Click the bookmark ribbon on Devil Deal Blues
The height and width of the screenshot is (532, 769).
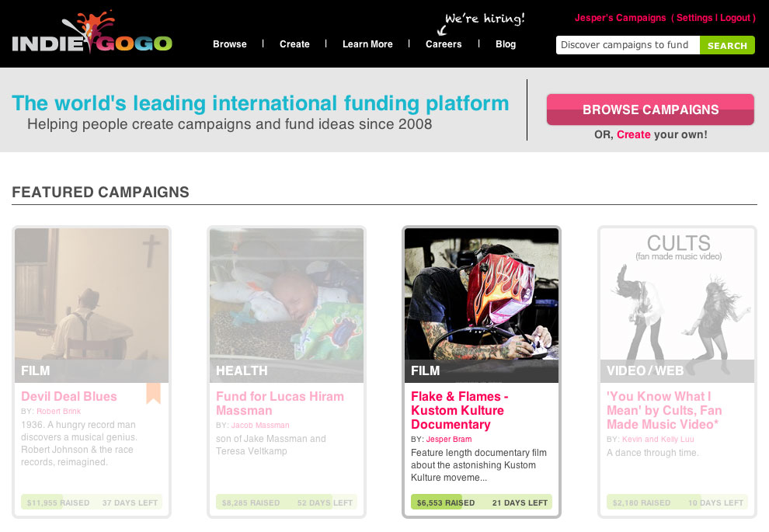[x=154, y=393]
